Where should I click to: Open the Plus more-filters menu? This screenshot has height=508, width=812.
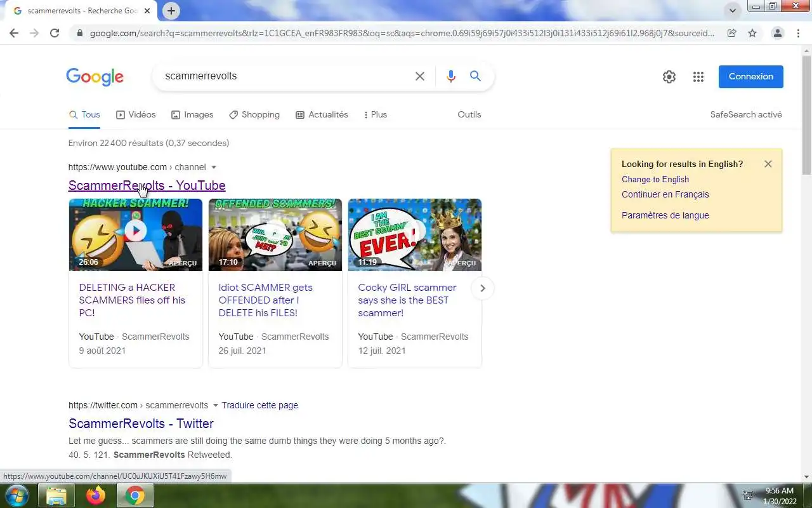375,115
